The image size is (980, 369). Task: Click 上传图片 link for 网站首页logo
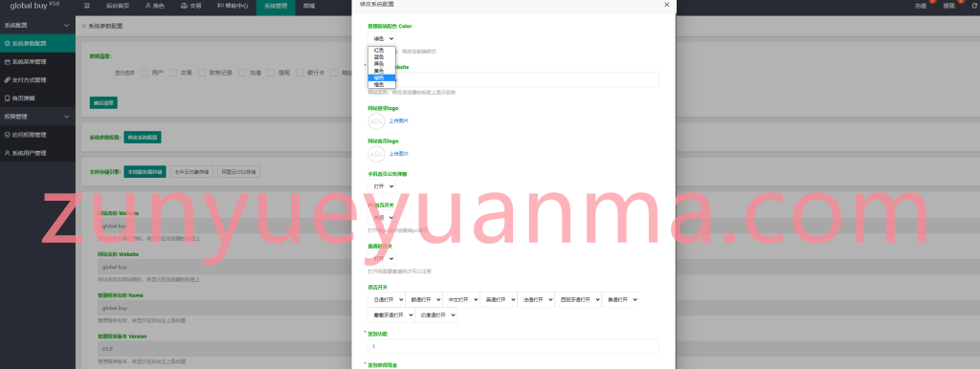[x=399, y=154]
